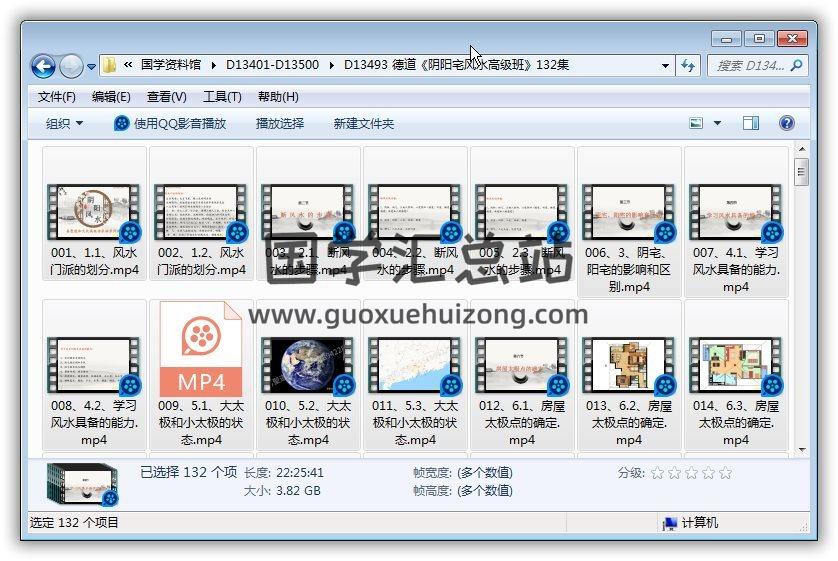
Task: Expand the address bar history dropdown
Action: 666,66
